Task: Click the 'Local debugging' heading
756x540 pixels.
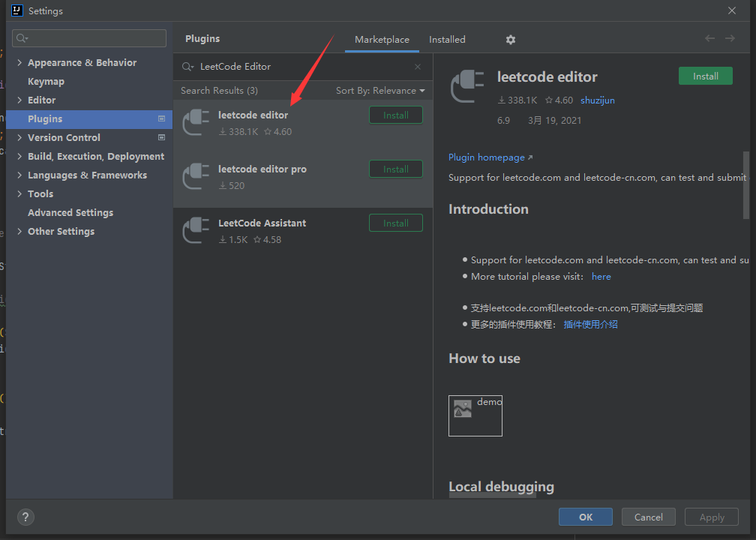Action: 502,487
